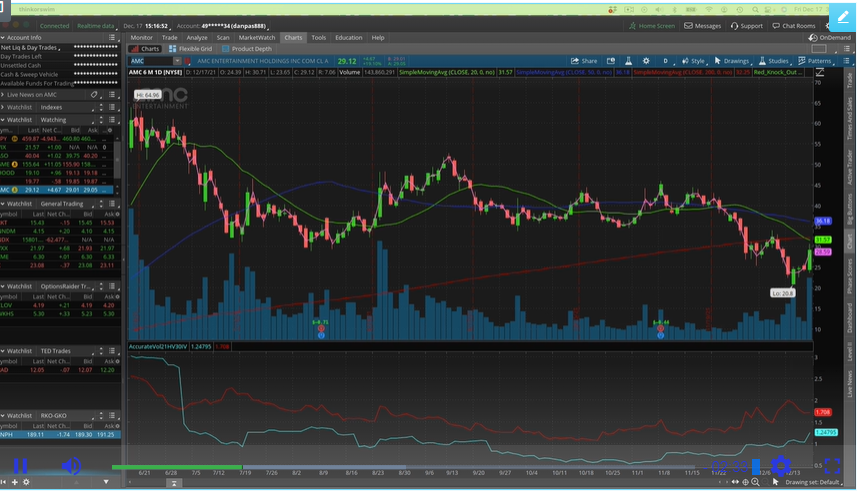Collapse the OptionsRaider watchlist
The width and height of the screenshot is (857, 492).
3,286
